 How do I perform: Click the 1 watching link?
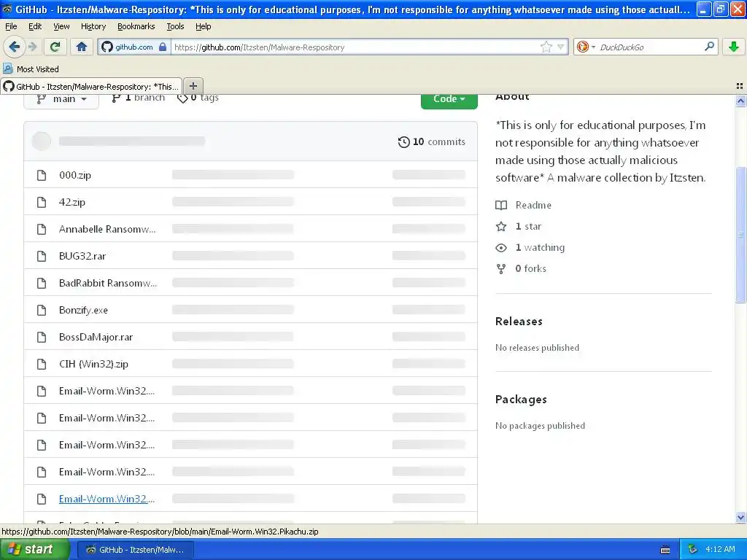click(530, 248)
